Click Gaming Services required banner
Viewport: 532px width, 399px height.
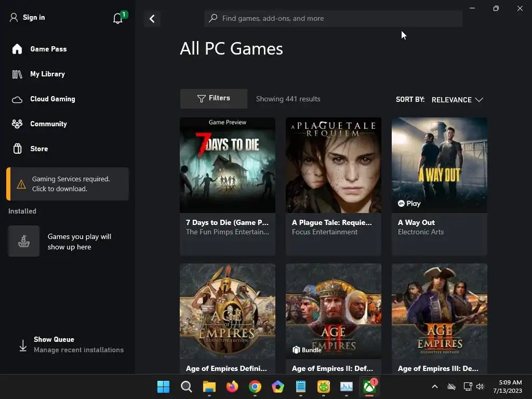68,184
